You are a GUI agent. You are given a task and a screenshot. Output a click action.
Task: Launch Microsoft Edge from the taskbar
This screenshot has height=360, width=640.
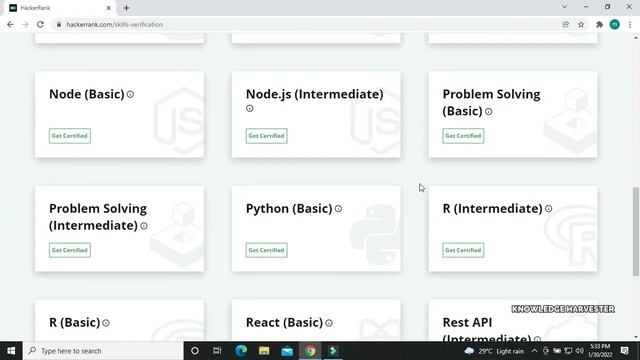click(x=241, y=351)
